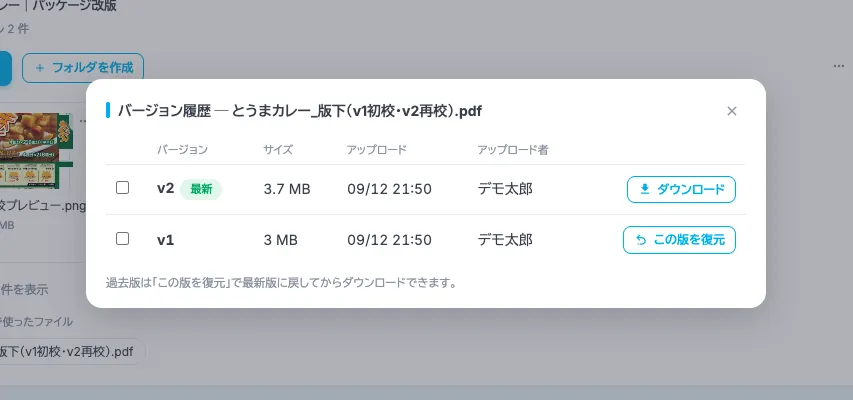Close the version history dialog

pos(732,111)
